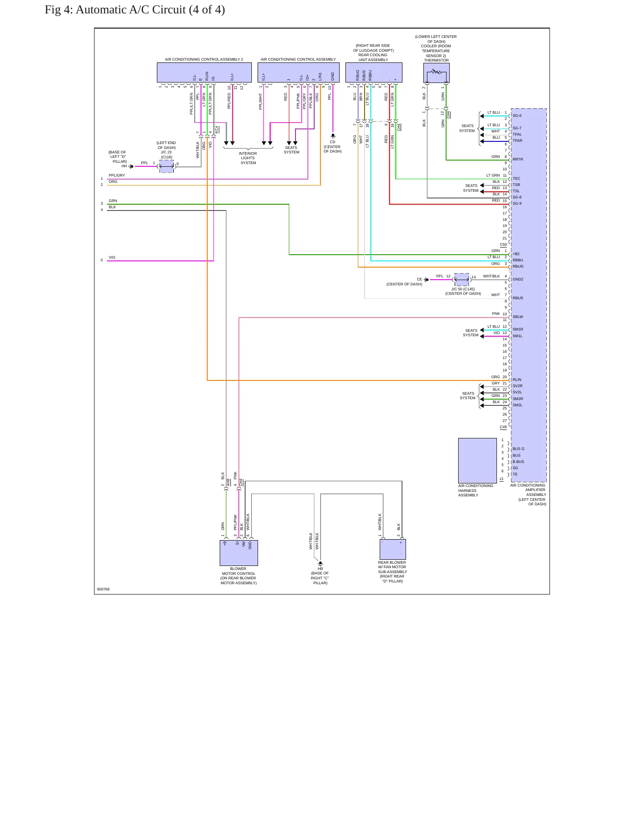The image size is (644, 834).
Task: Click the CE ground symbol beside PPL 12 wire
Action: click(427, 280)
